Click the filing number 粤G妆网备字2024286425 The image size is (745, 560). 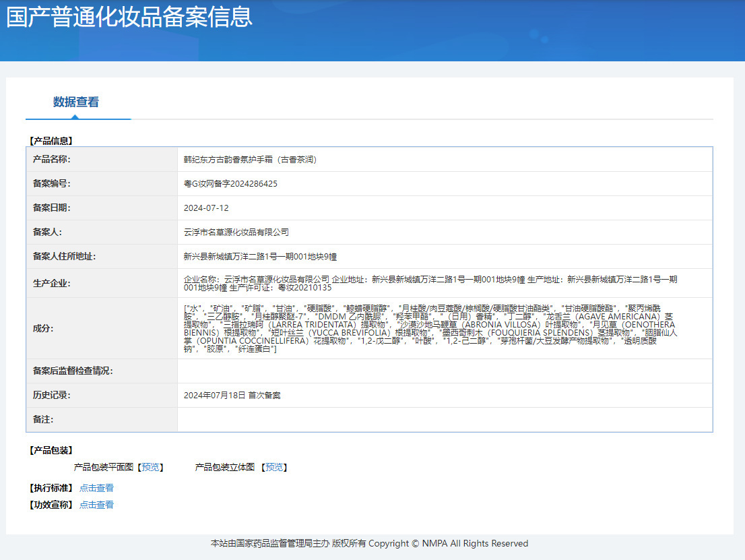pos(230,184)
